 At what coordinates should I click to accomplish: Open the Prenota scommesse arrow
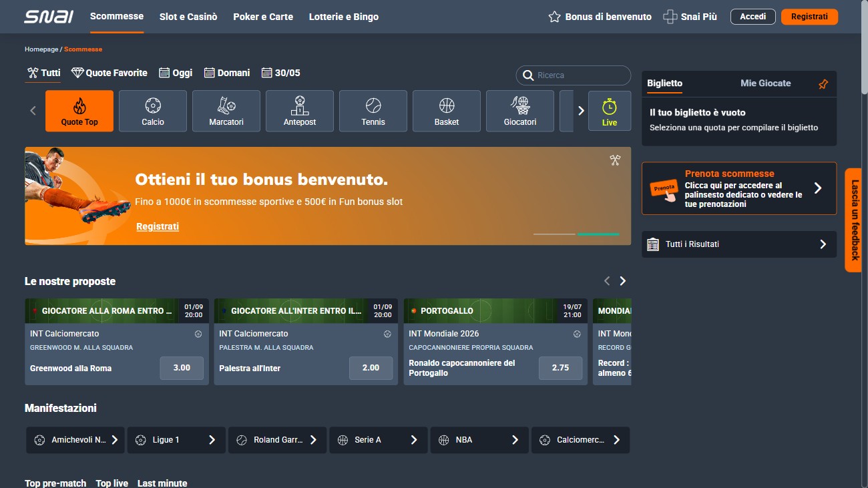(x=818, y=188)
